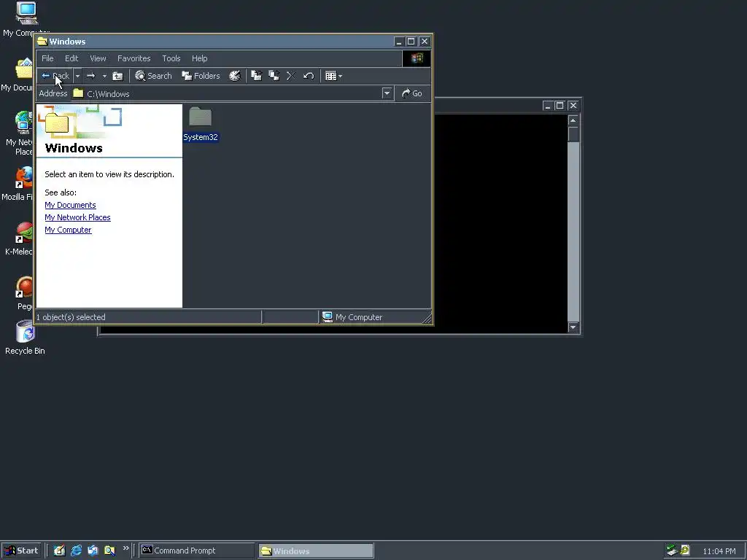Go back using the Back button

pos(55,76)
